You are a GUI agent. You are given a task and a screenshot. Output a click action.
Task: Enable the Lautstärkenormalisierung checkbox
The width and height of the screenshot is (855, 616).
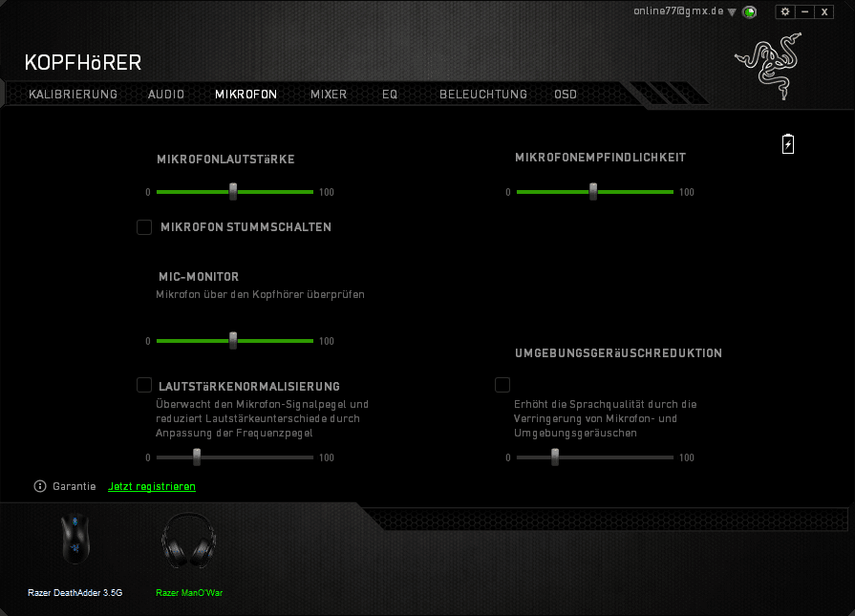(144, 385)
